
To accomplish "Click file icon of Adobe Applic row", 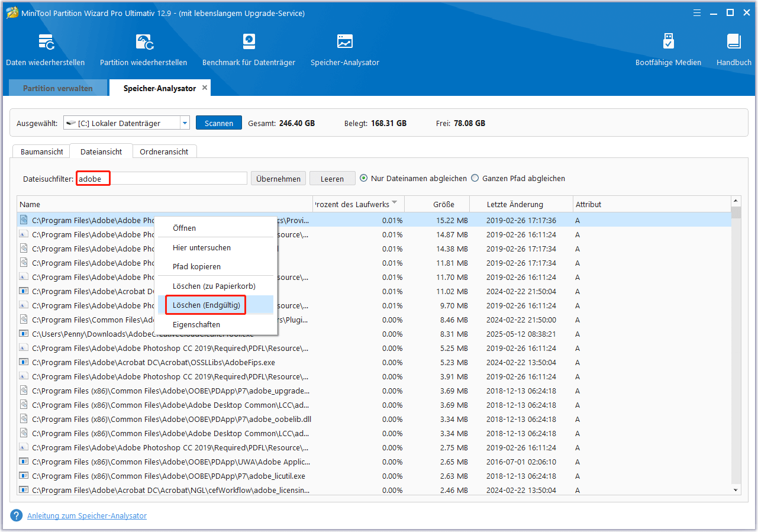I will coord(24,462).
